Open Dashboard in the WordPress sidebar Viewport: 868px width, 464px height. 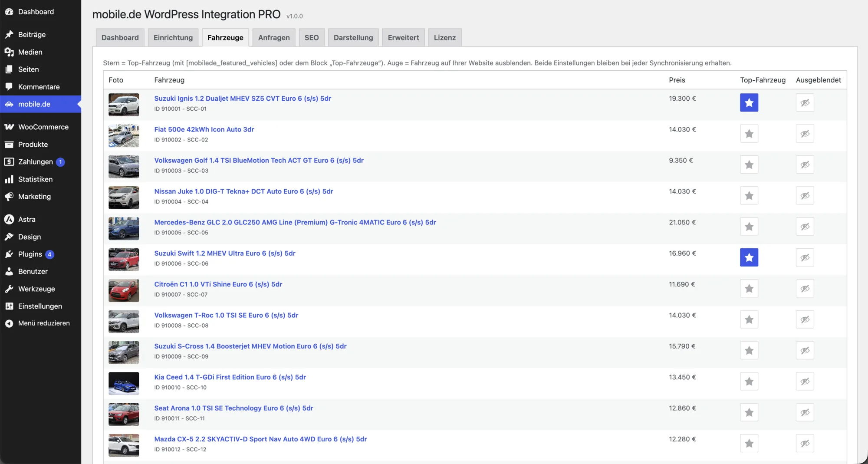(x=36, y=12)
